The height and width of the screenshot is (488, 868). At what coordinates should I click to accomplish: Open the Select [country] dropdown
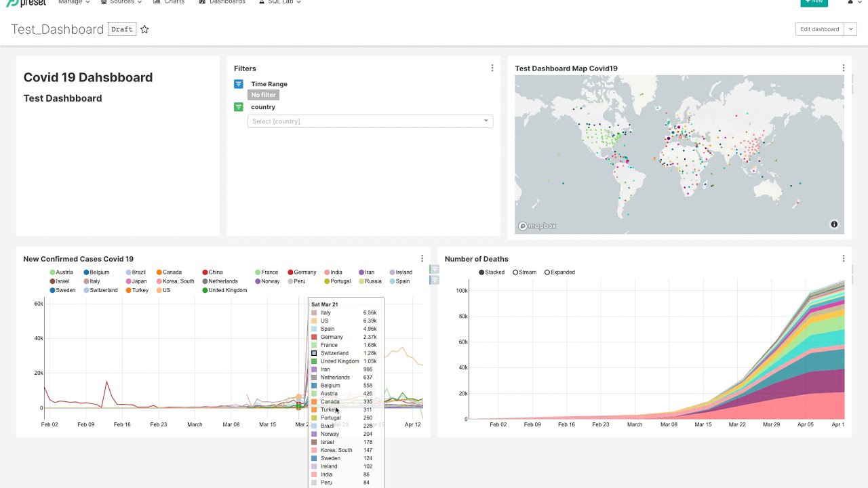coord(370,121)
